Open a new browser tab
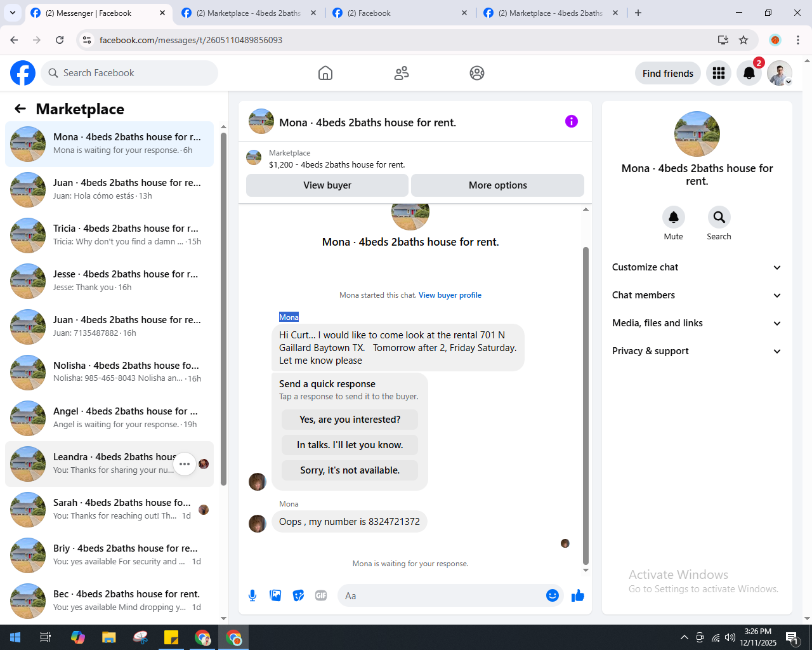Screen dimensions: 812x650 pyautogui.click(x=638, y=13)
